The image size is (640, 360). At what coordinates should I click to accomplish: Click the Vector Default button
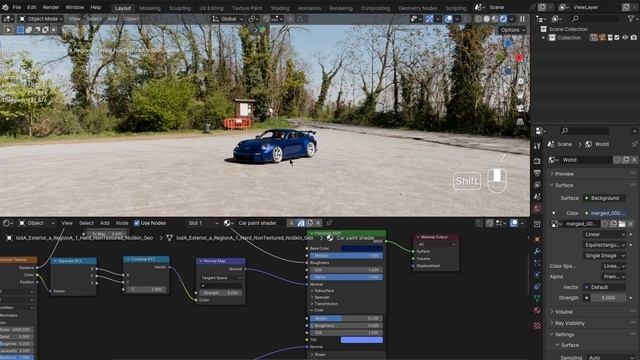[604, 287]
